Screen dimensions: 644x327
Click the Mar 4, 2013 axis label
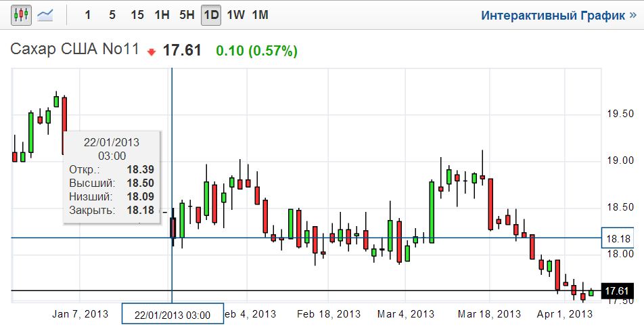[x=405, y=314]
